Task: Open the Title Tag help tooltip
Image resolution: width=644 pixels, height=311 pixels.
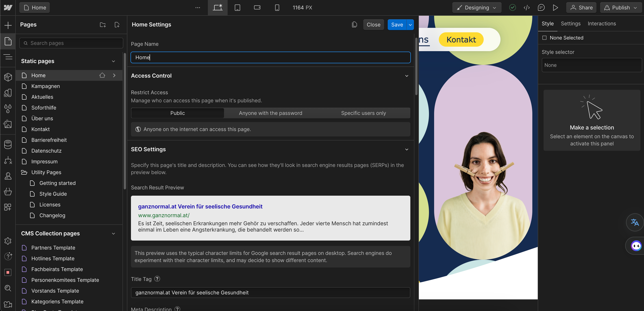Action: click(157, 279)
